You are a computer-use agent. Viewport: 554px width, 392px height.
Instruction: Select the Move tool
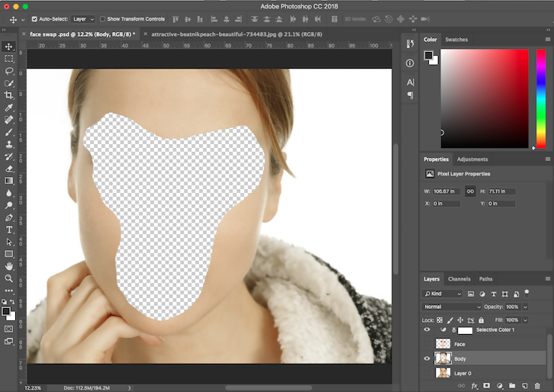tap(9, 47)
